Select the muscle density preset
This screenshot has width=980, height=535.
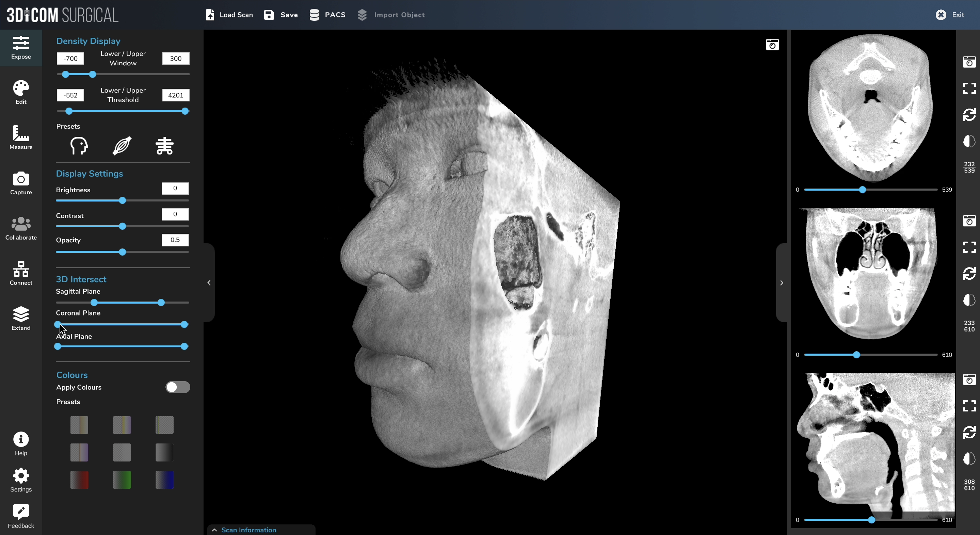[122, 146]
